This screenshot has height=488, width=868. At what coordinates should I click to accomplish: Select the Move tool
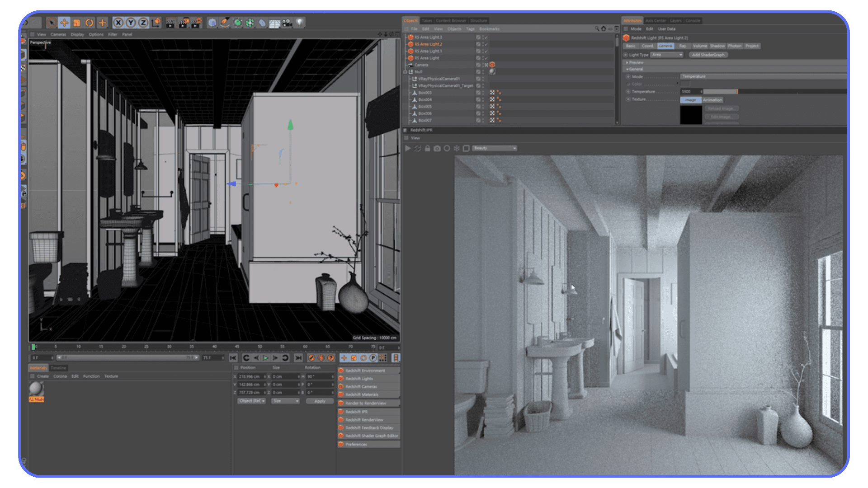[x=64, y=23]
